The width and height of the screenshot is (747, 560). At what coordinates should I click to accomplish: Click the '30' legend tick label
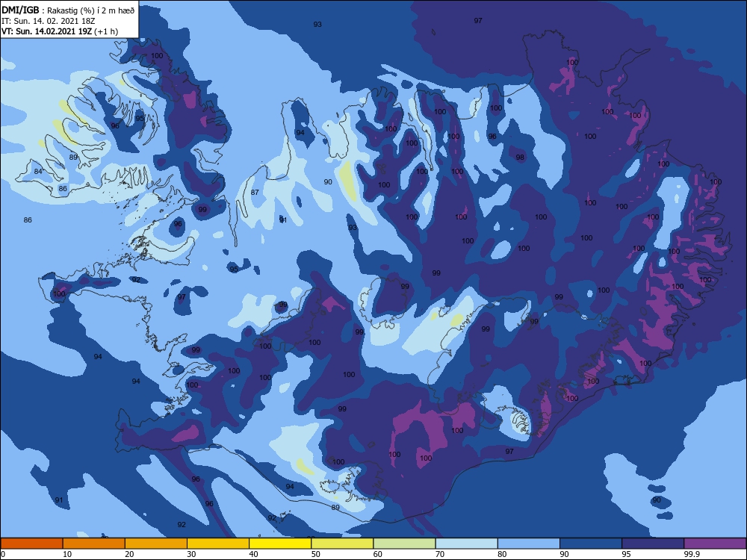point(191,554)
